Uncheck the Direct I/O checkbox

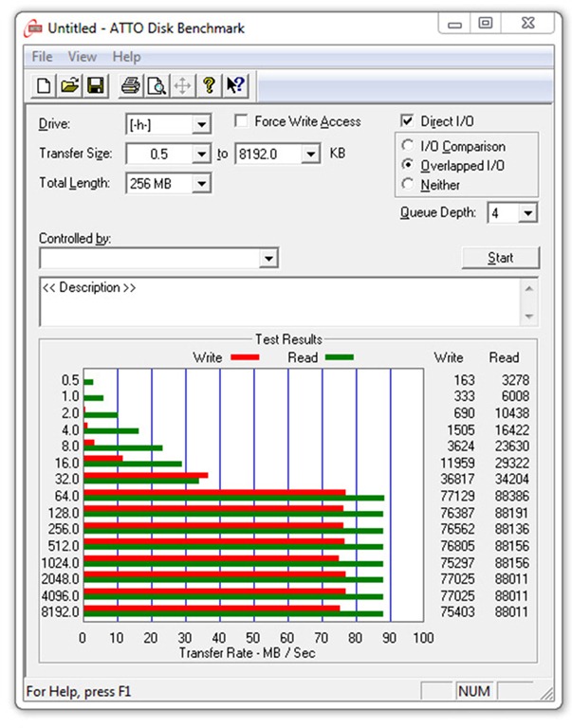(407, 121)
